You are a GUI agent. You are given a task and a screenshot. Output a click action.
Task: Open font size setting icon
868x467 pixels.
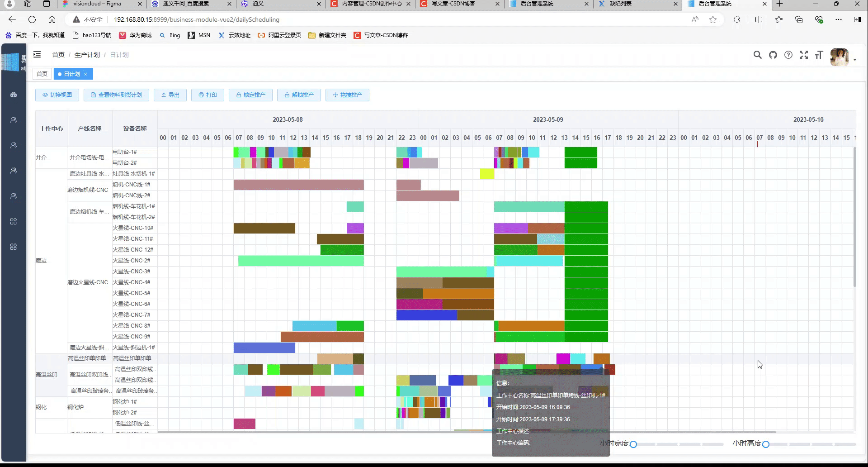click(x=819, y=55)
